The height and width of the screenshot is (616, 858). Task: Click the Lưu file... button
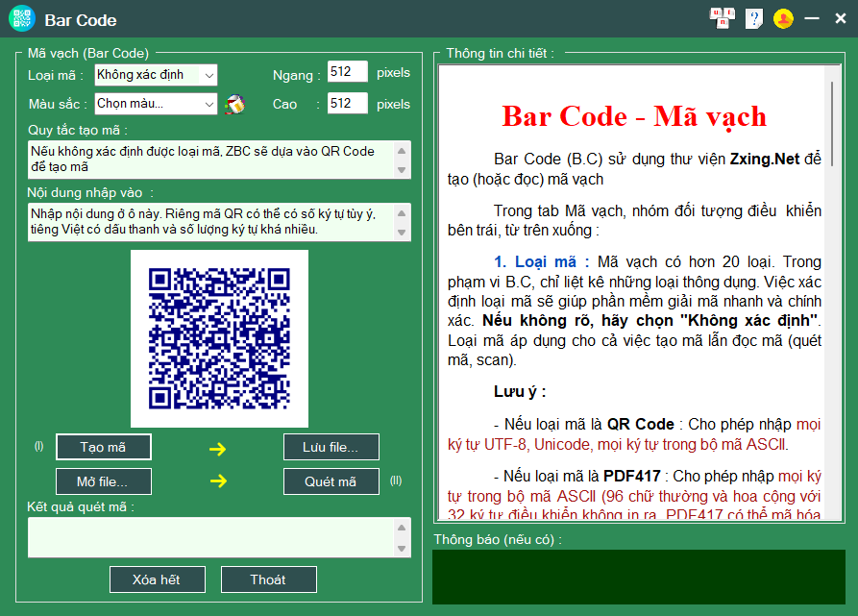[x=331, y=447]
